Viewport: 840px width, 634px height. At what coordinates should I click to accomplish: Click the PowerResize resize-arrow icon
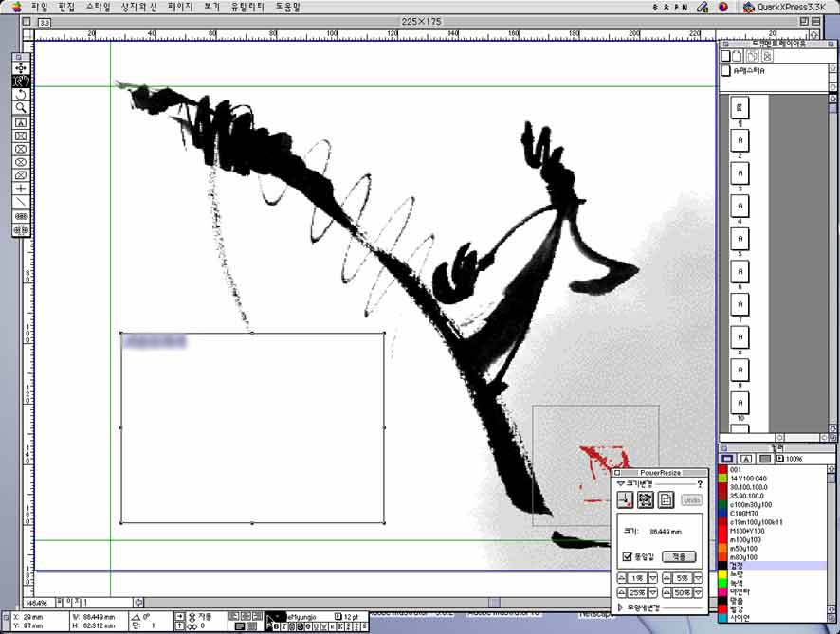click(628, 499)
